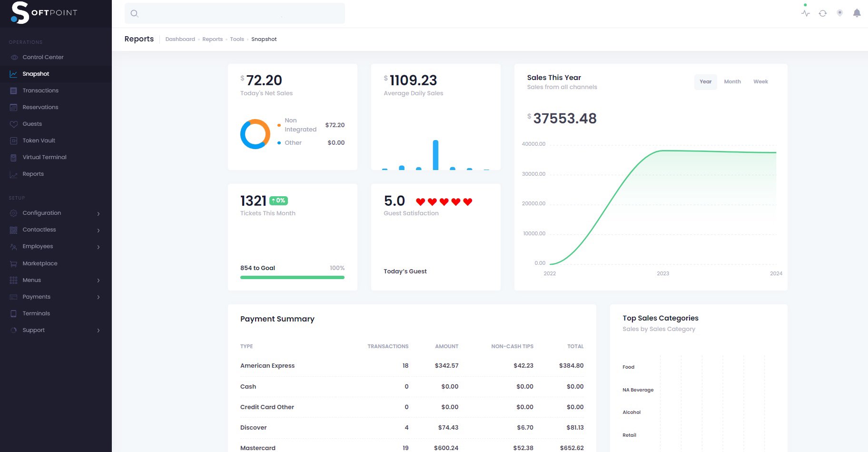Click the Transactions list icon
The height and width of the screenshot is (452, 868).
(x=14, y=90)
